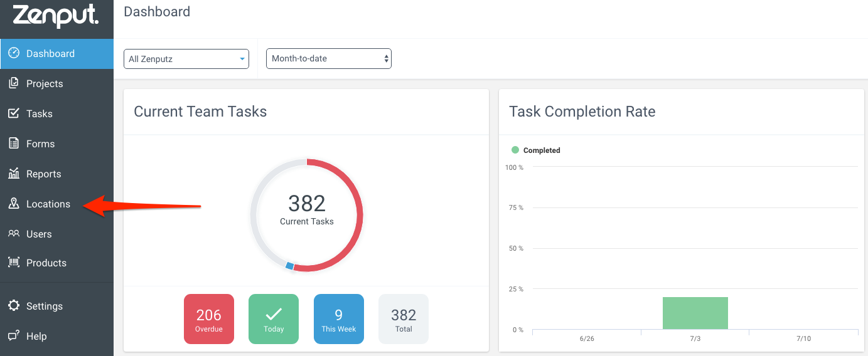Viewport: 868px width, 356px height.
Task: Click the 6/26 axis label
Action: (x=587, y=338)
